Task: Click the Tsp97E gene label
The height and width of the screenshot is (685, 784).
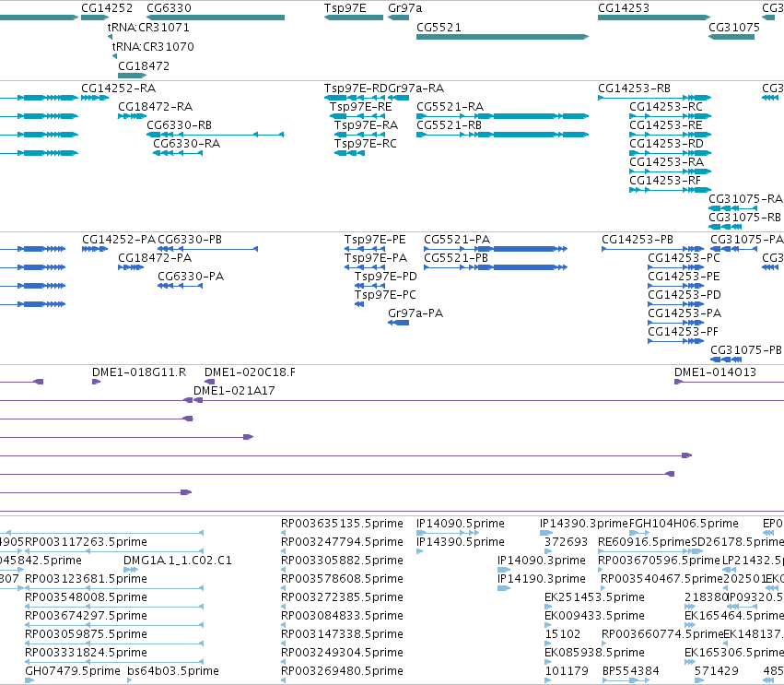Action: pos(345,8)
